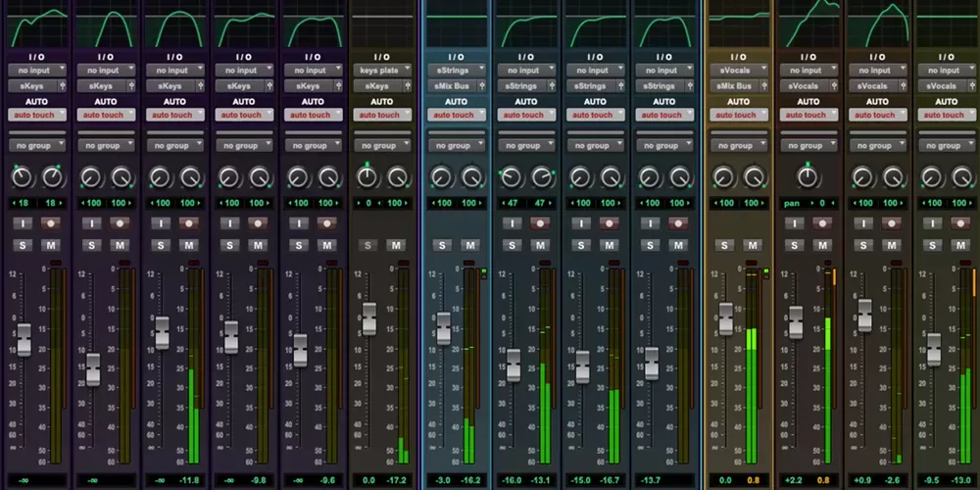Open the 'sVocals' input selector
This screenshot has height=490, width=980.
pos(739,70)
